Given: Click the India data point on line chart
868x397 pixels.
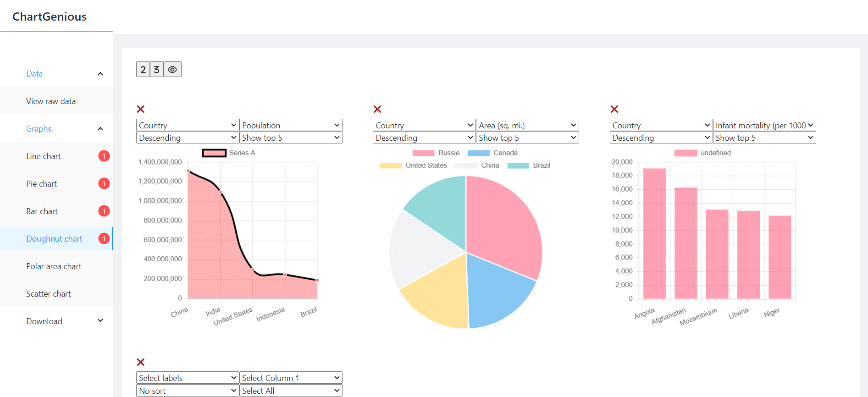Looking at the screenshot, I should click(x=221, y=192).
